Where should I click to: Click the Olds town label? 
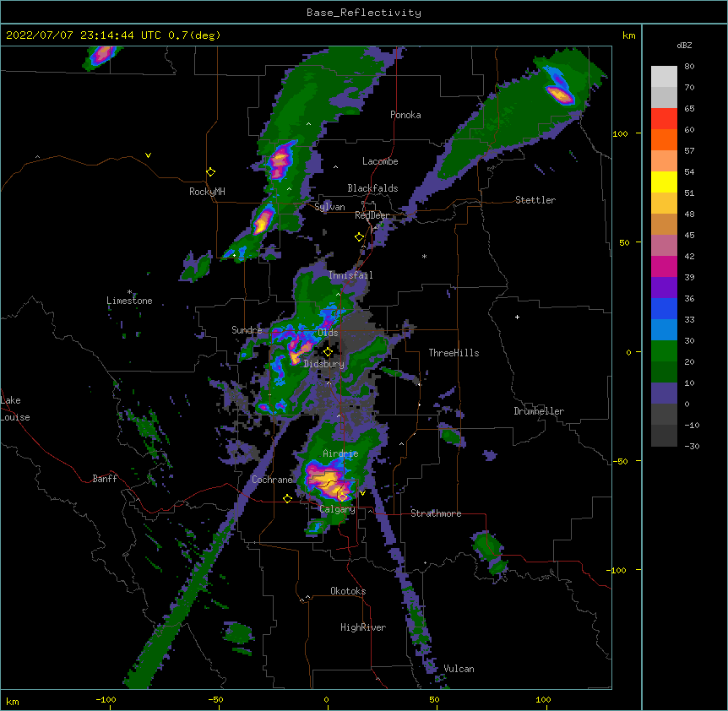click(328, 333)
